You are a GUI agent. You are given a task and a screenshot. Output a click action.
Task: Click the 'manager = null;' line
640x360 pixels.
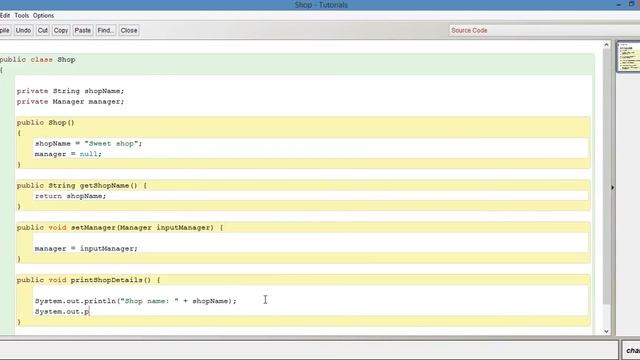[x=68, y=154]
